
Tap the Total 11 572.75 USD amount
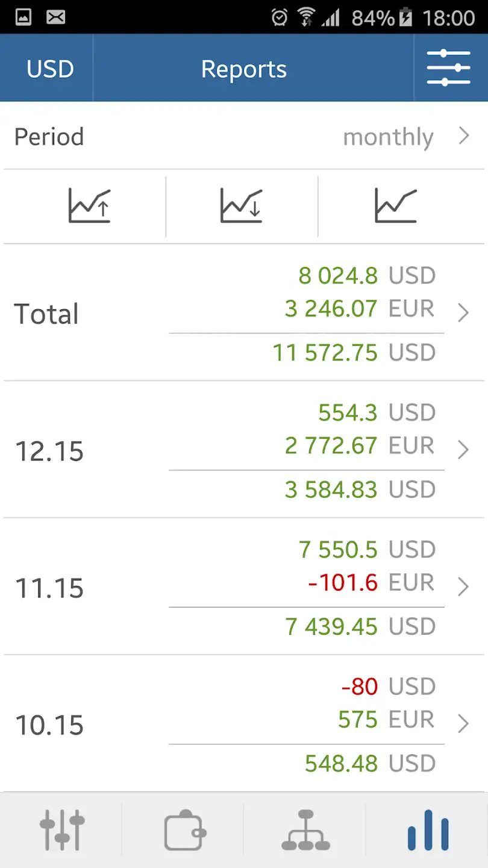[x=354, y=353]
